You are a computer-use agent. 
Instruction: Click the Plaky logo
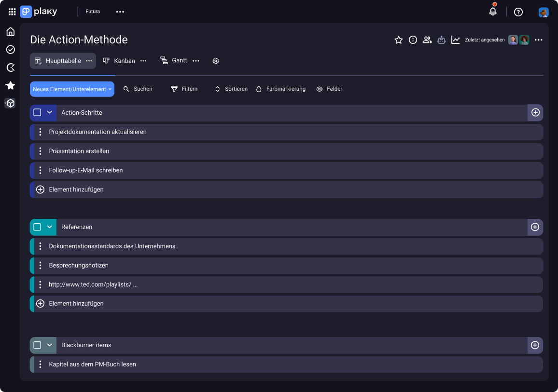coord(39,12)
